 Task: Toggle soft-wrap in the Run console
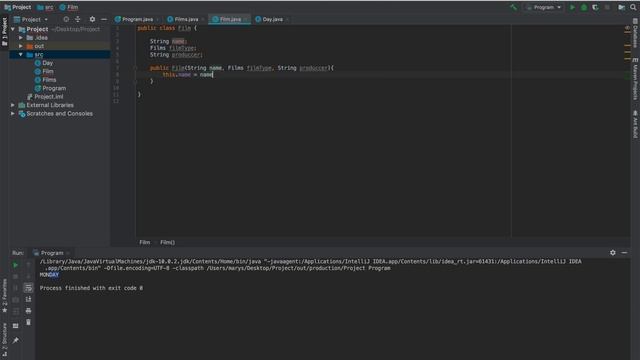pos(28,288)
